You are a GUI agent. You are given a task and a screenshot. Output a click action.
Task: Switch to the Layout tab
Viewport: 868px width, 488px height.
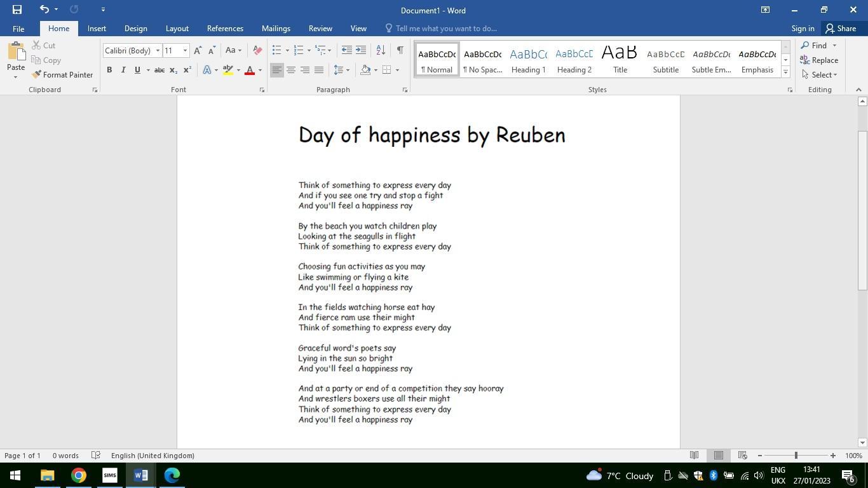(x=177, y=29)
